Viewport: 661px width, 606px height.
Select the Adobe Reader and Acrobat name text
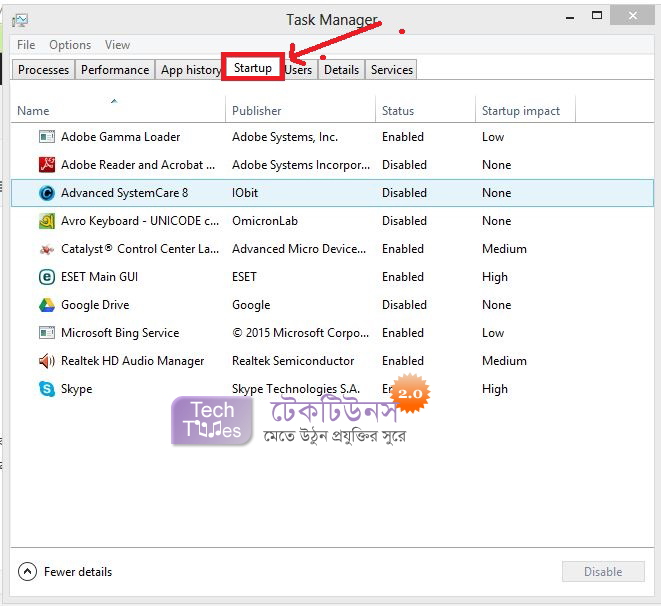pos(138,165)
